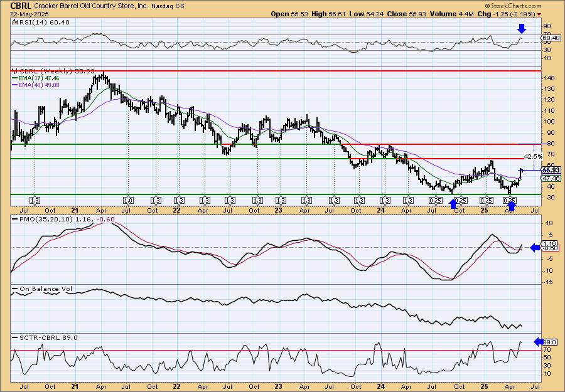
Task: Click the RSI(14) 60.40 panel label
Action: tap(43, 22)
